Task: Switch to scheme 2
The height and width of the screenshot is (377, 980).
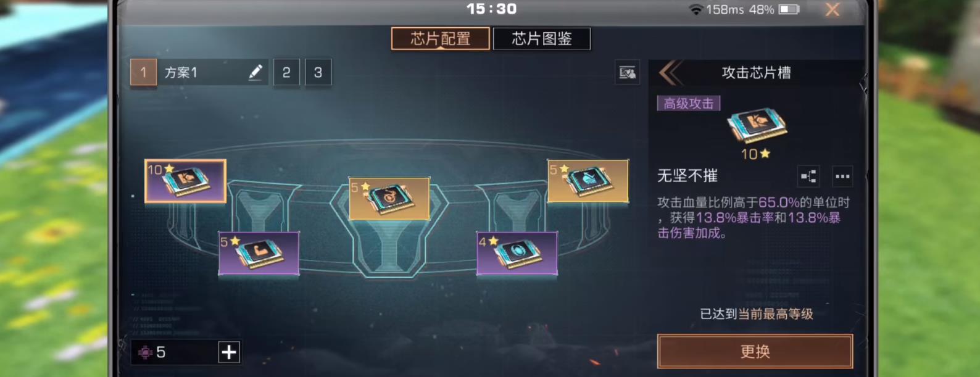Action: pyautogui.click(x=286, y=72)
